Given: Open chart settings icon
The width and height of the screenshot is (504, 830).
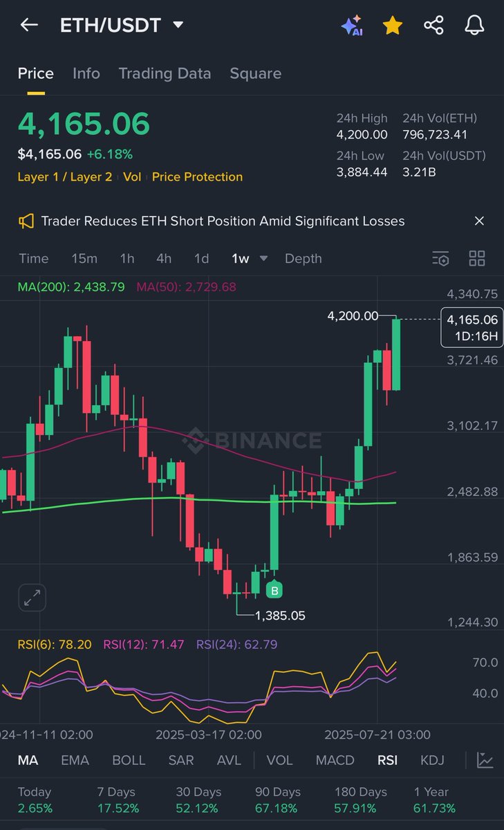Looking at the screenshot, I should click(x=441, y=259).
